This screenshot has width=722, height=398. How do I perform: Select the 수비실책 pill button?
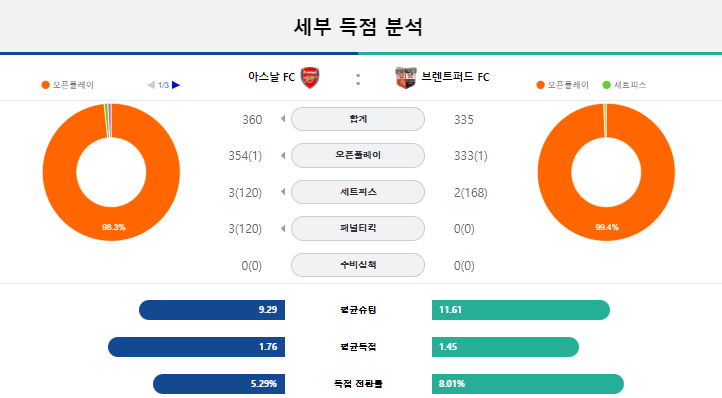[x=358, y=265]
